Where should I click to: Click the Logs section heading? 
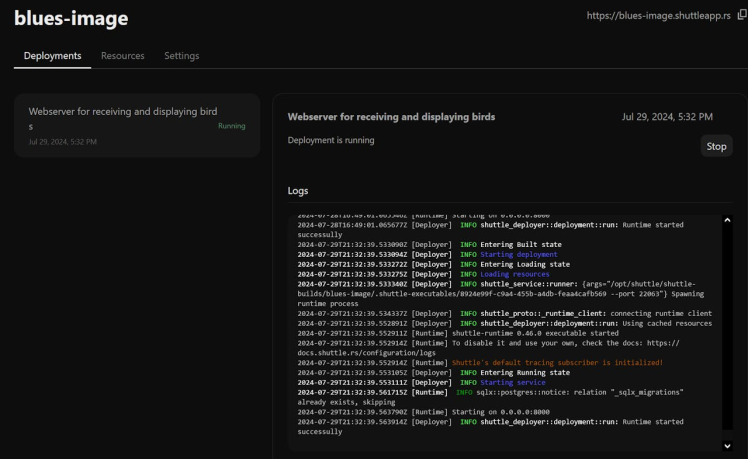(298, 190)
